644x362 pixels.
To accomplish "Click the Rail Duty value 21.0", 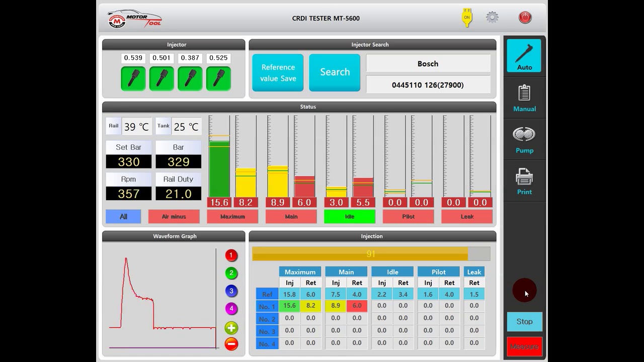I will pyautogui.click(x=178, y=194).
